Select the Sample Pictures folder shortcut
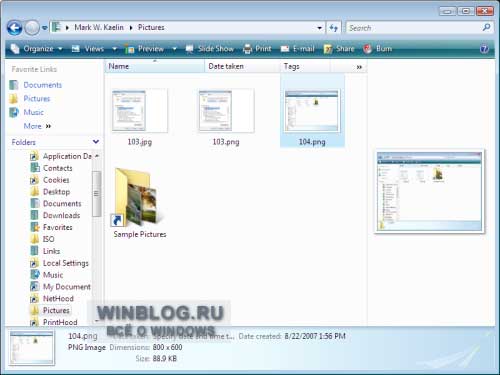 [x=139, y=203]
